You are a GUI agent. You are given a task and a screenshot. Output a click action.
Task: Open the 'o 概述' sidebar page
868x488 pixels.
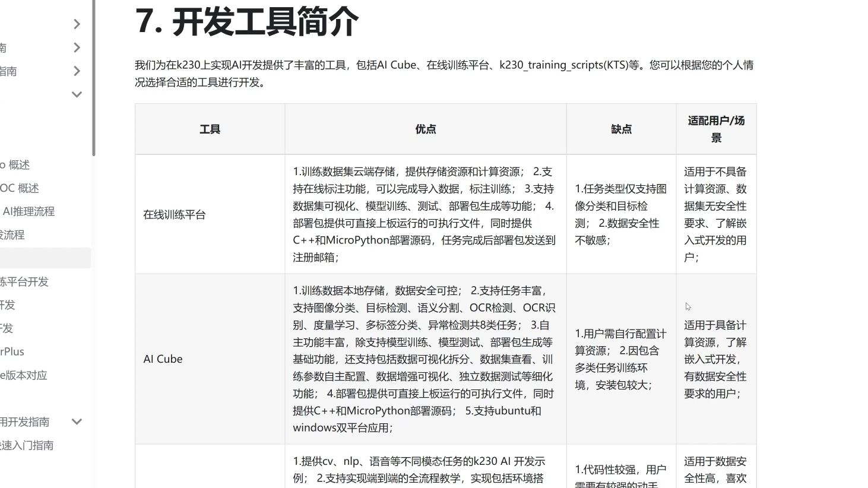point(15,165)
